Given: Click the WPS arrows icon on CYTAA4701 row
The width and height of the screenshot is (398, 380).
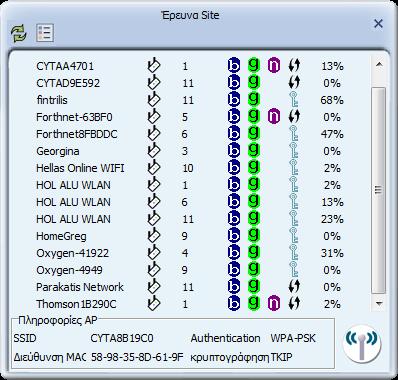Looking at the screenshot, I should pos(294,66).
